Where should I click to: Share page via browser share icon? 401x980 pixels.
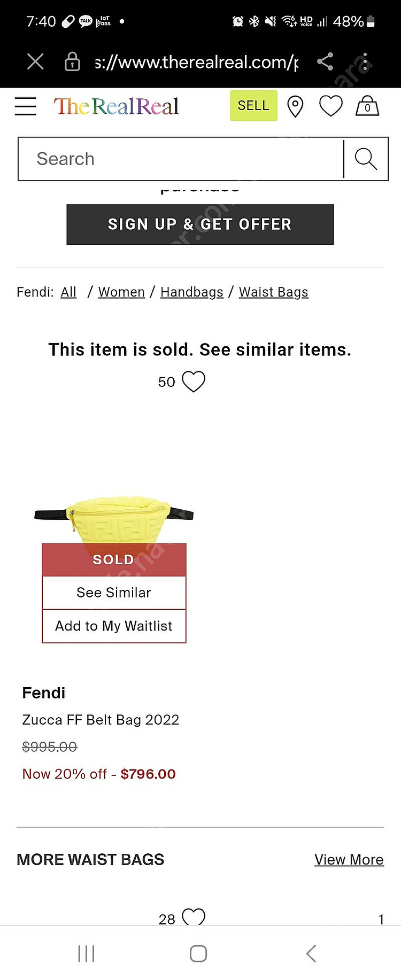pos(325,62)
